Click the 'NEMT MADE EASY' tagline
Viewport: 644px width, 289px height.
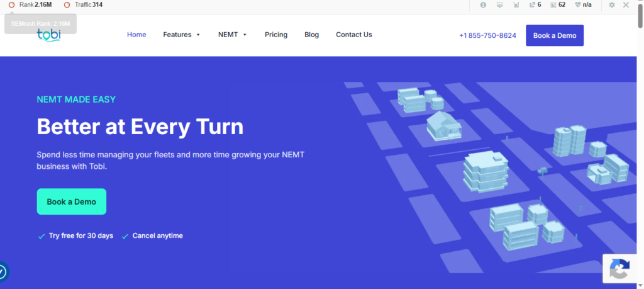[x=76, y=99]
